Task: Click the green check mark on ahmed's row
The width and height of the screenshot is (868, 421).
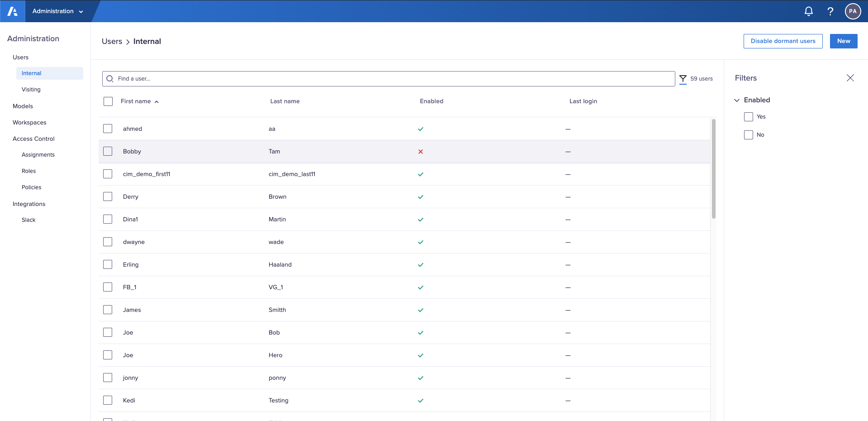Action: [x=420, y=129]
